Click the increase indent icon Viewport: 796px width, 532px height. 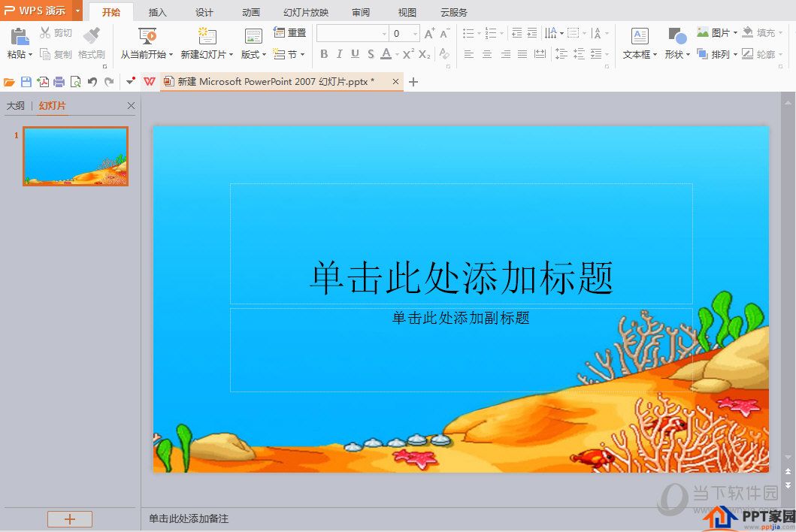tap(532, 34)
